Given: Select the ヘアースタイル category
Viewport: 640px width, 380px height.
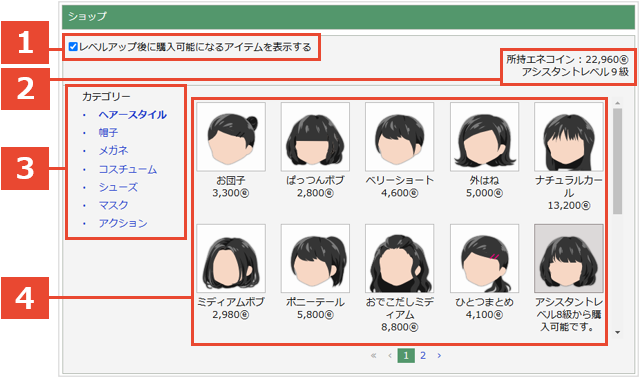Looking at the screenshot, I should [x=132, y=115].
